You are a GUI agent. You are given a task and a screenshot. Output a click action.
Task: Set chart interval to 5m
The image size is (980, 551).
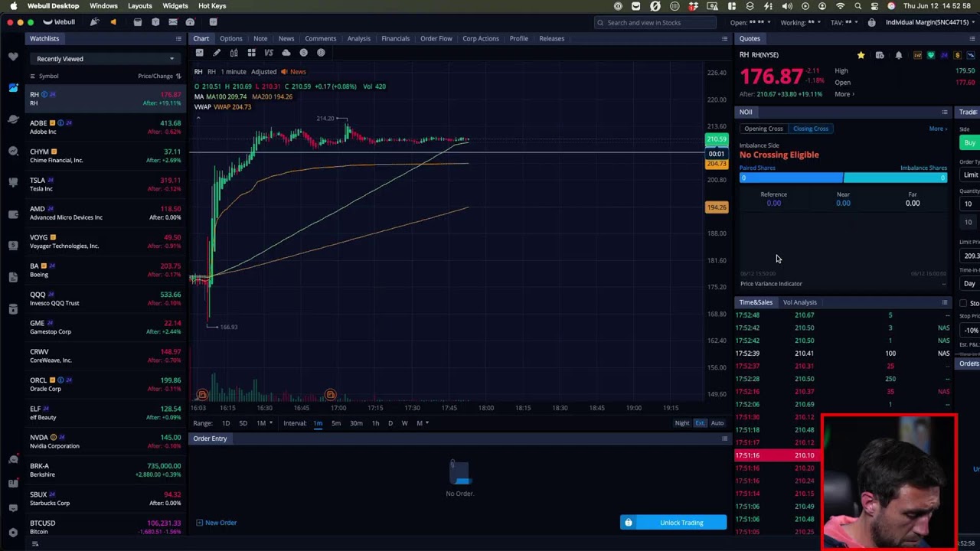336,423
